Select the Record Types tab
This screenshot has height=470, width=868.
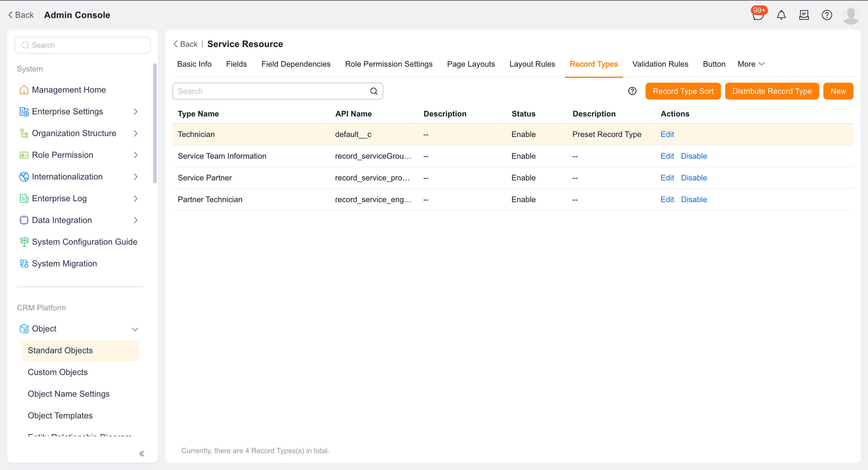pos(593,64)
